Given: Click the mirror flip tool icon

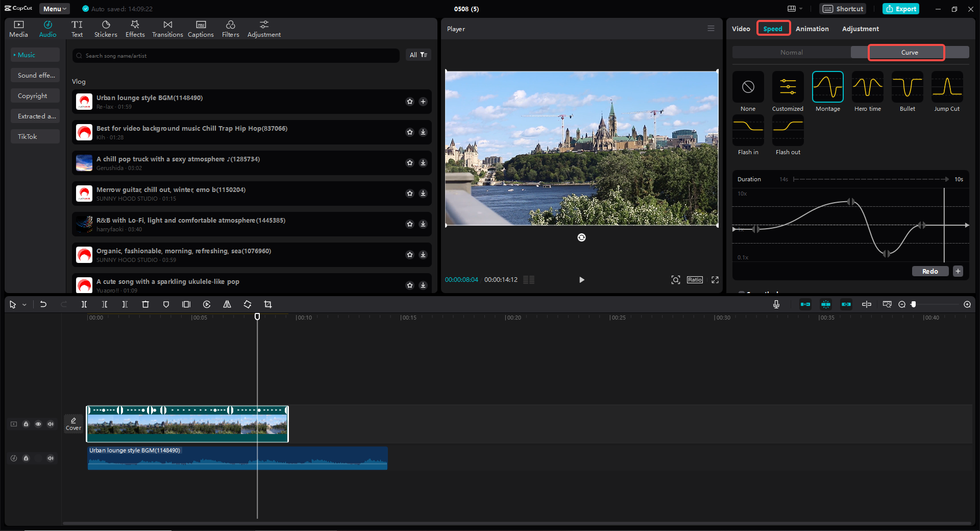Looking at the screenshot, I should coord(227,304).
